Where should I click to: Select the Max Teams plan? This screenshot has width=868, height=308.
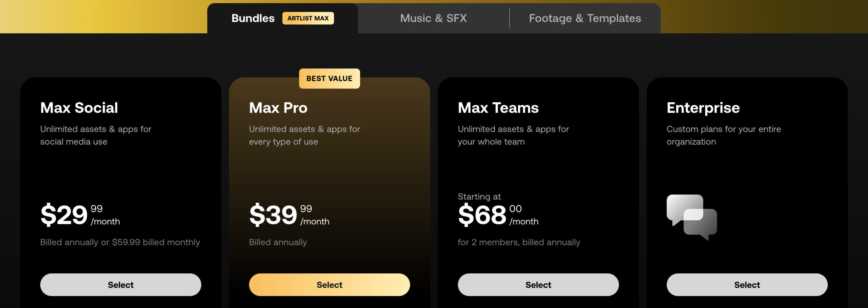[538, 285]
